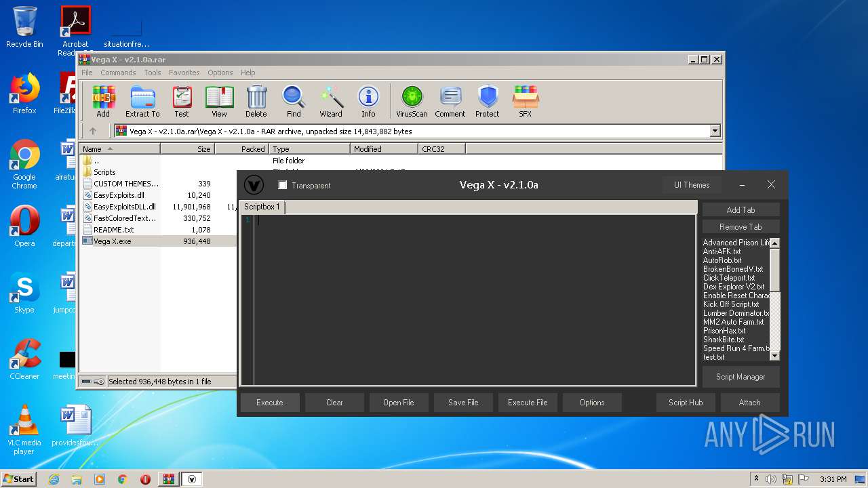Image resolution: width=868 pixels, height=488 pixels.
Task: Open VLC media player desktop shortcut
Action: (24, 430)
